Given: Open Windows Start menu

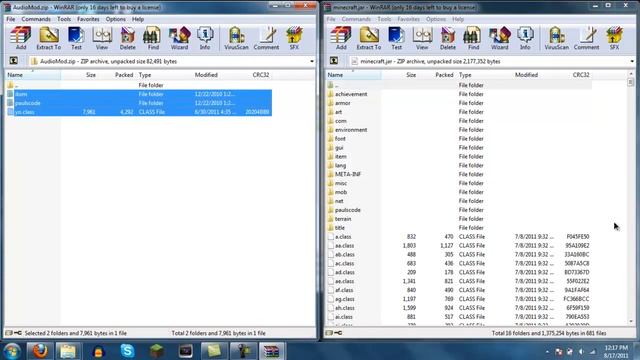Looking at the screenshot, I should pos(12,351).
